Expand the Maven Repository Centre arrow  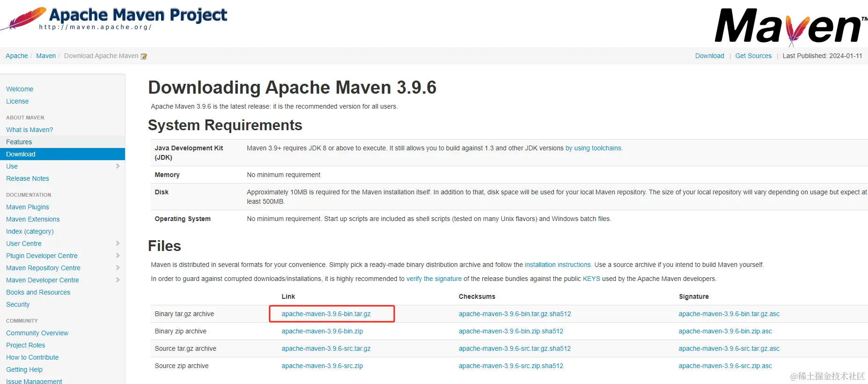118,268
